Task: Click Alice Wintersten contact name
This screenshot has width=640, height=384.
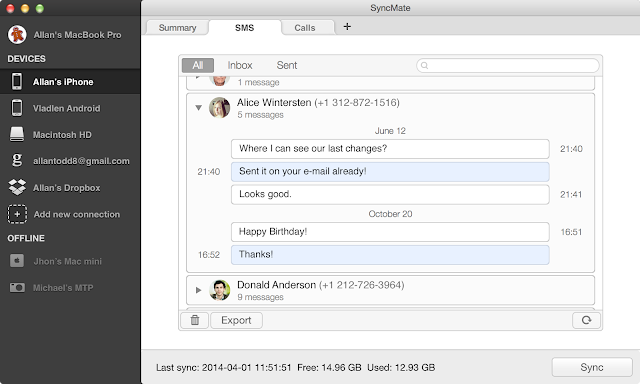Action: coord(274,102)
